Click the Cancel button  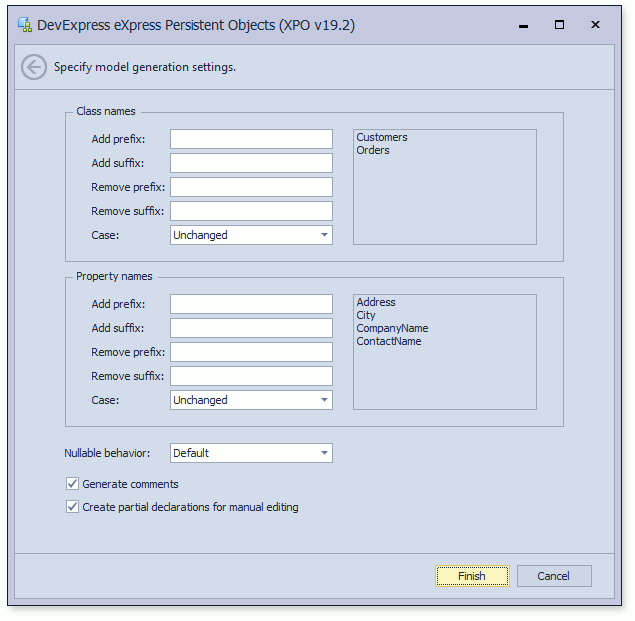(554, 576)
